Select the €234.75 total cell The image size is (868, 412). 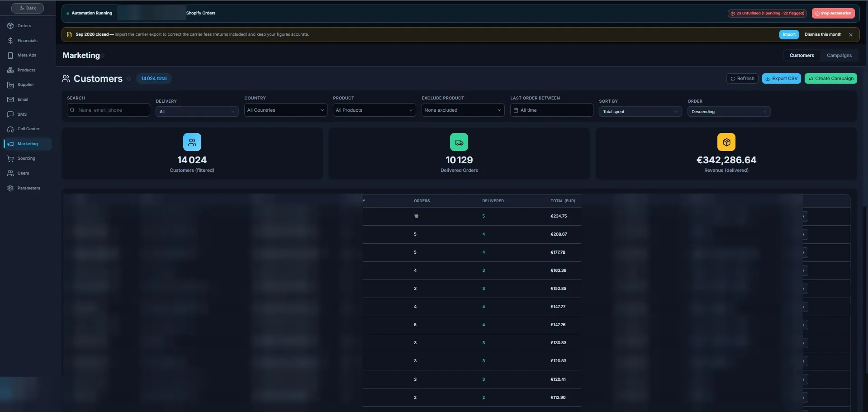[x=559, y=216]
